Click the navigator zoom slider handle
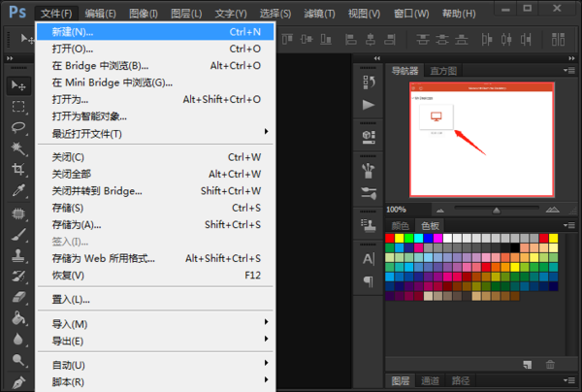Image resolution: width=582 pixels, height=392 pixels. [x=497, y=211]
